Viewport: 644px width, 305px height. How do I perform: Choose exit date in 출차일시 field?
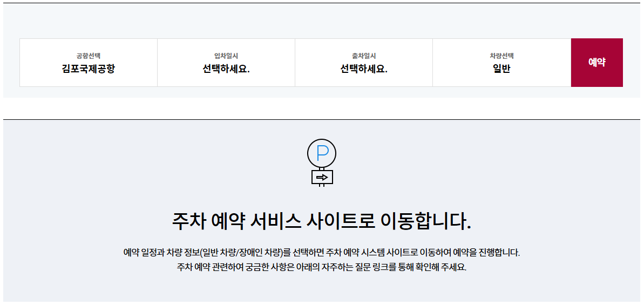tap(363, 63)
